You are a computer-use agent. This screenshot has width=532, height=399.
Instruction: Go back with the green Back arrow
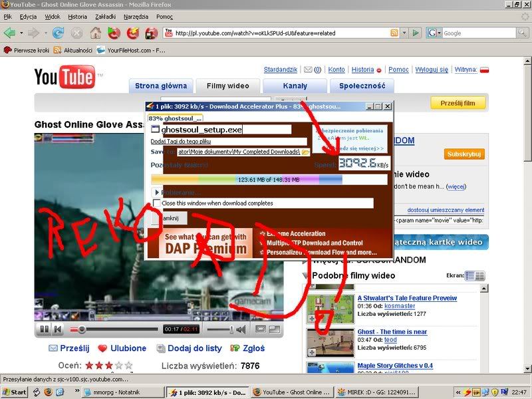[x=10, y=33]
